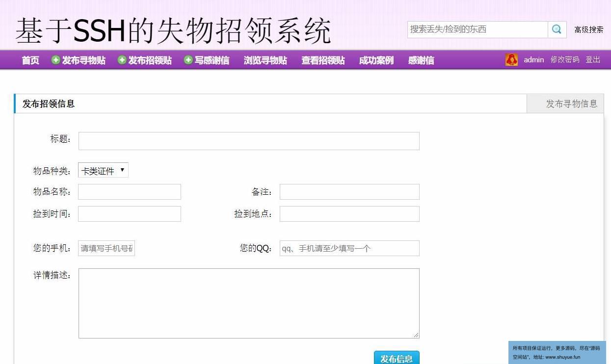Screen dimensions: 611x364
Task: Focus the 您的手机 input field
Action: coord(106,248)
